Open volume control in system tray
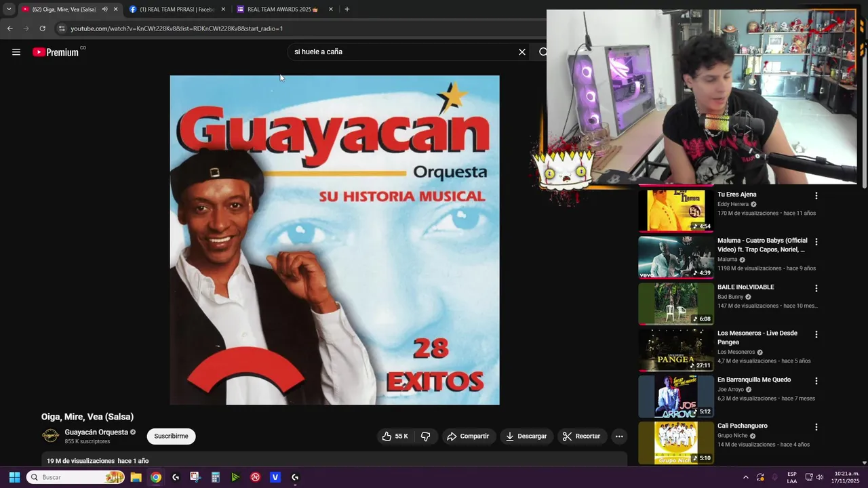 click(x=819, y=477)
